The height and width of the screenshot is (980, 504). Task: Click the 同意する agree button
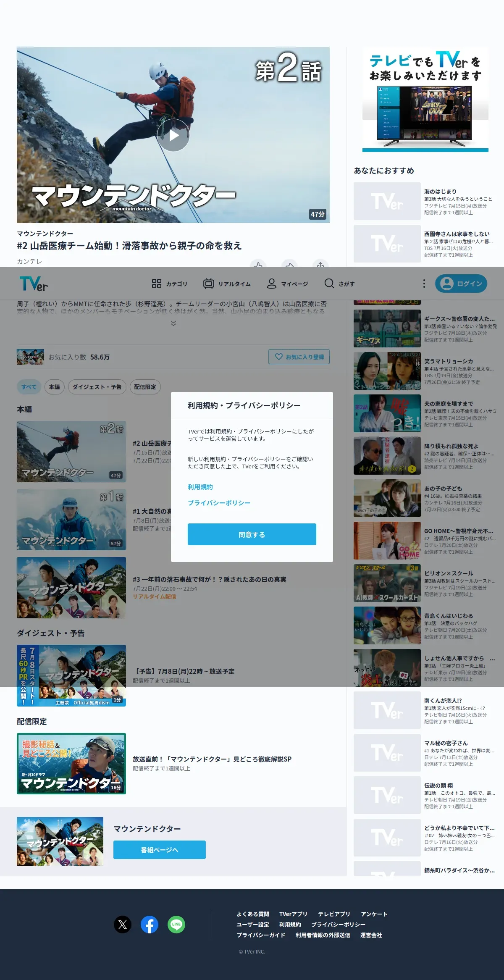252,534
